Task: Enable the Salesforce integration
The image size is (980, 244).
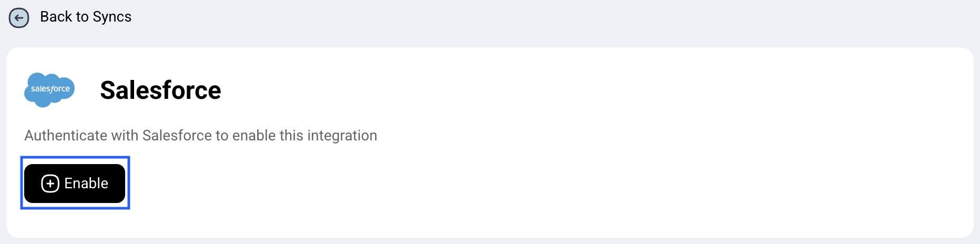Action: point(75,184)
